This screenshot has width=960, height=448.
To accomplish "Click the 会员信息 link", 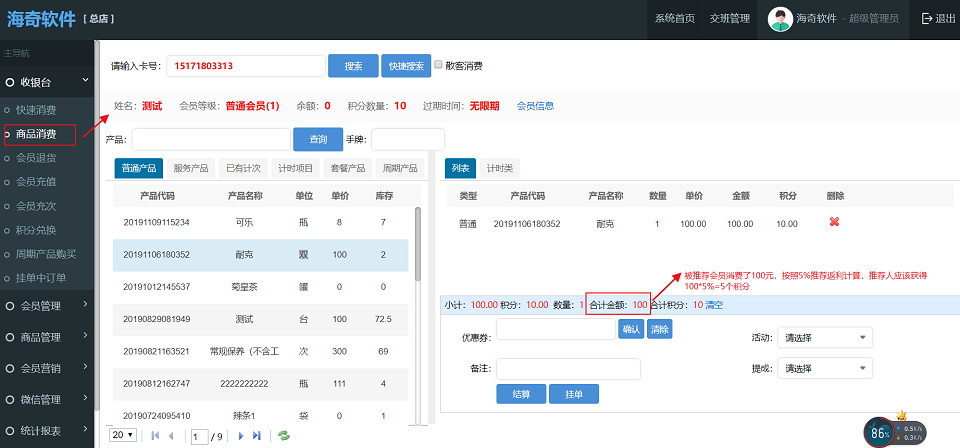I will tap(535, 106).
